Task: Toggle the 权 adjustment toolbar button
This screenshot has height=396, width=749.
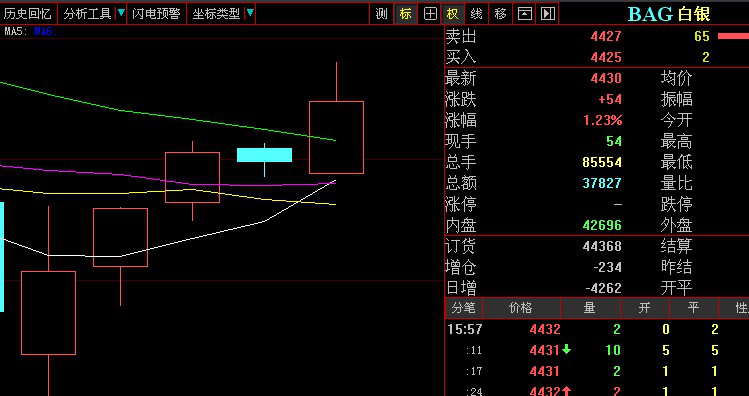Action: coord(453,14)
